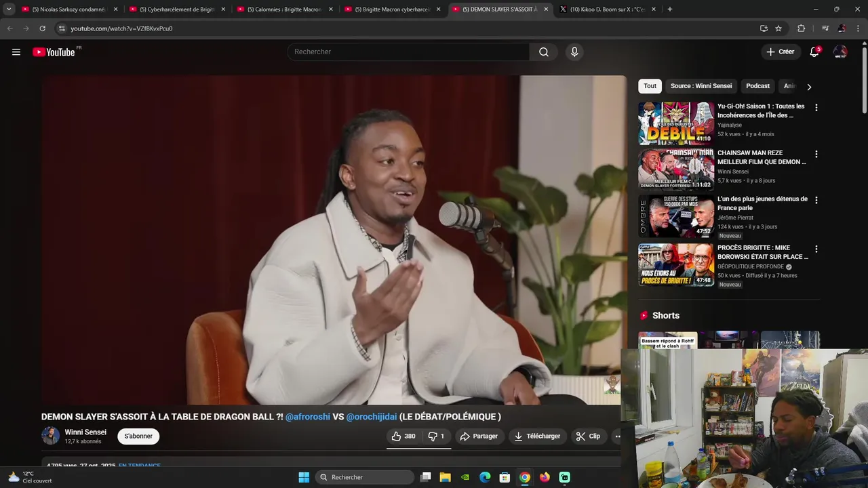This screenshot has width=868, height=488.
Task: Select the Podcast filter chip
Action: tap(757, 86)
